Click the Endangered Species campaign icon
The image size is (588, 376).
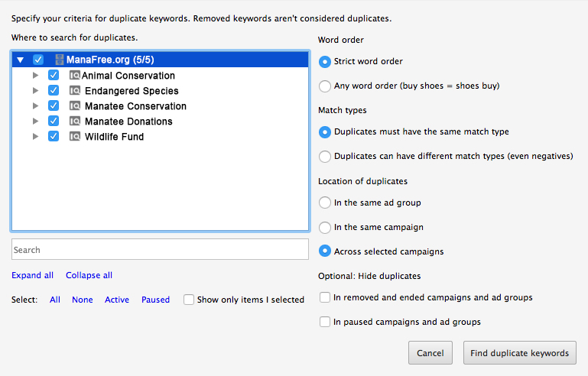point(75,91)
